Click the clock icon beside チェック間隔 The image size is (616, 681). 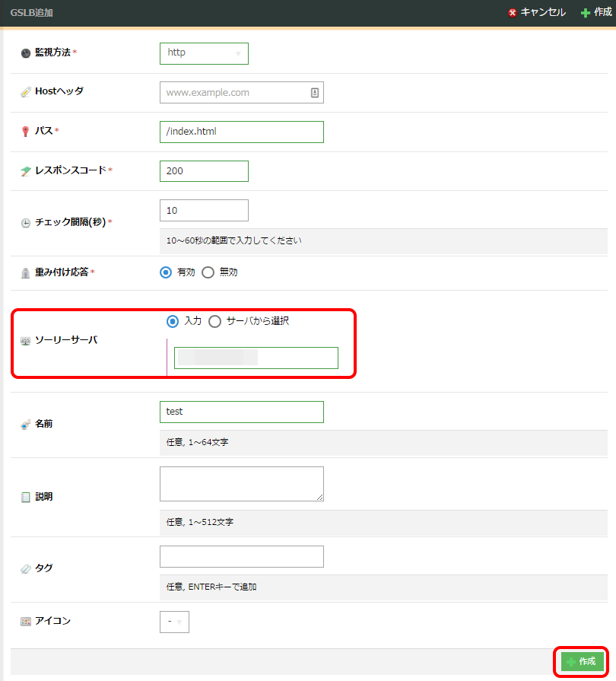click(x=26, y=223)
